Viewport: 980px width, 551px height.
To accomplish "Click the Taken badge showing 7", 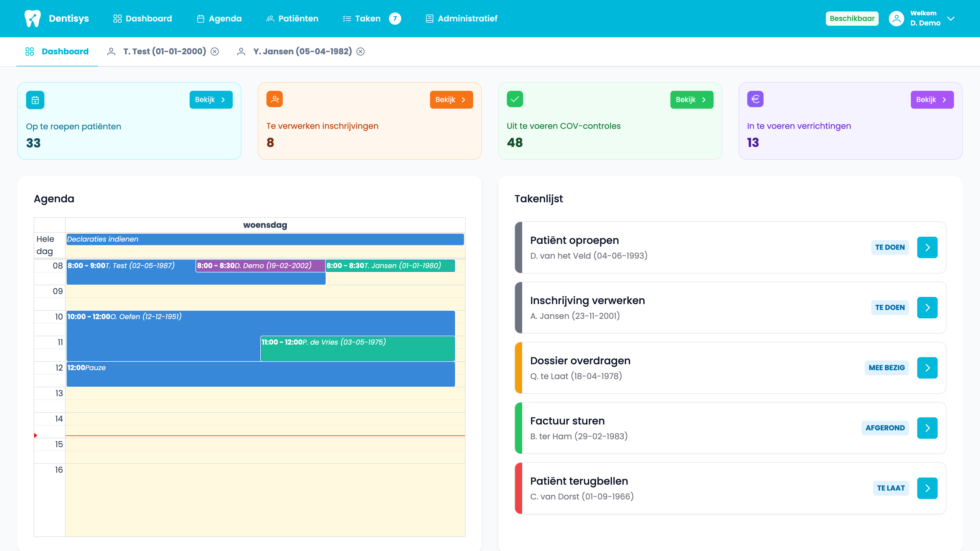I will (x=395, y=18).
